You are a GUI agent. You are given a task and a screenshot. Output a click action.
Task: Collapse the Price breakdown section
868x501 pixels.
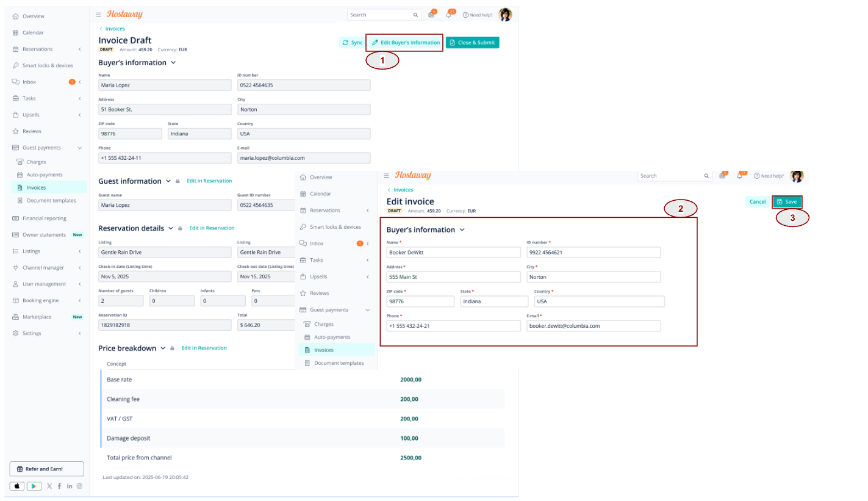pos(163,348)
